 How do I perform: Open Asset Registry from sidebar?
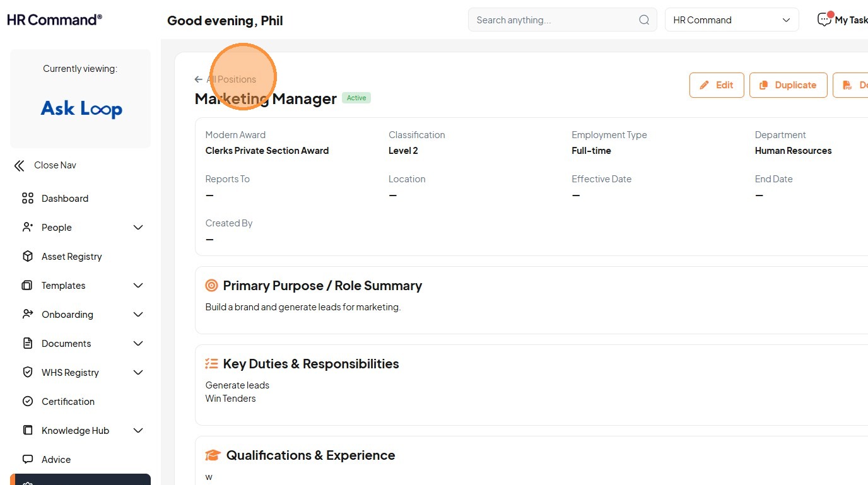pyautogui.click(x=71, y=257)
